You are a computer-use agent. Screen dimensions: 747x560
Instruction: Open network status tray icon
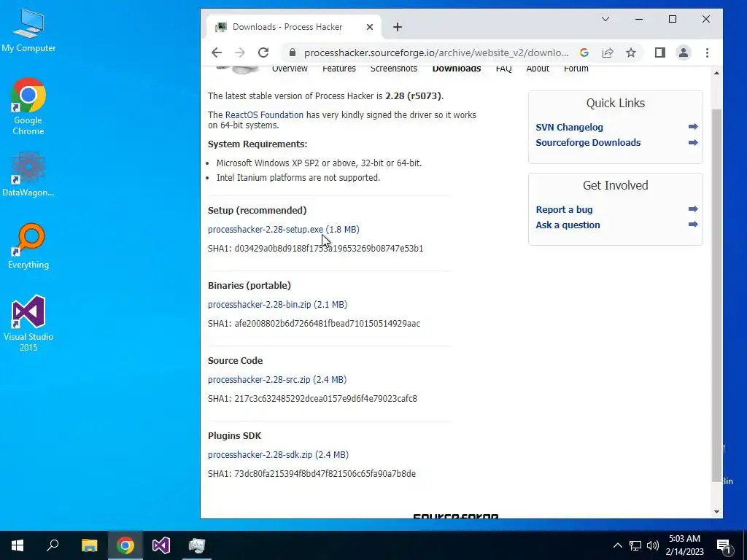pos(635,545)
